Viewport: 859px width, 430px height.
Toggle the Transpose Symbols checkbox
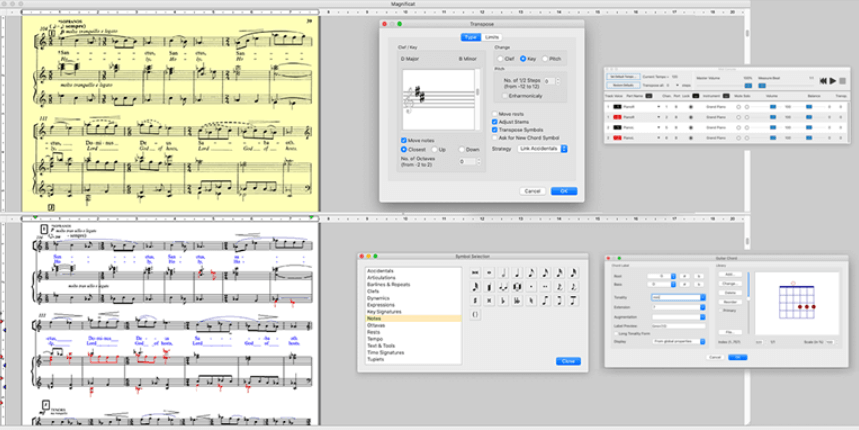pos(495,130)
